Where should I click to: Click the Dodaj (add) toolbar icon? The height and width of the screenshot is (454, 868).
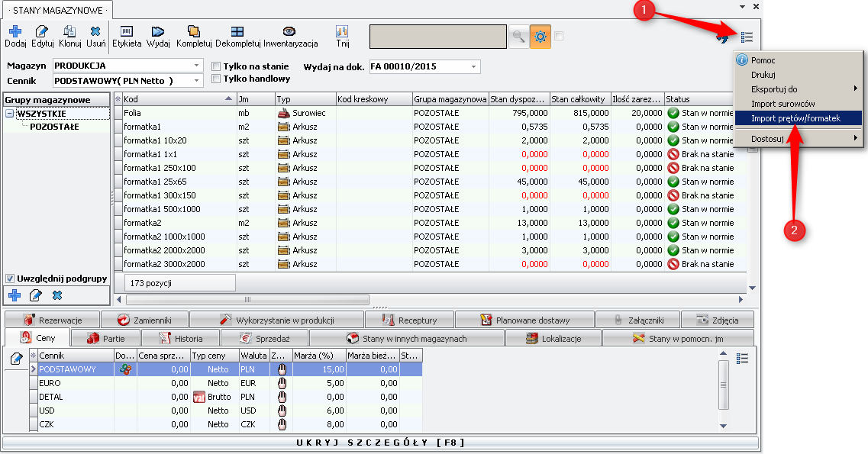[15, 32]
